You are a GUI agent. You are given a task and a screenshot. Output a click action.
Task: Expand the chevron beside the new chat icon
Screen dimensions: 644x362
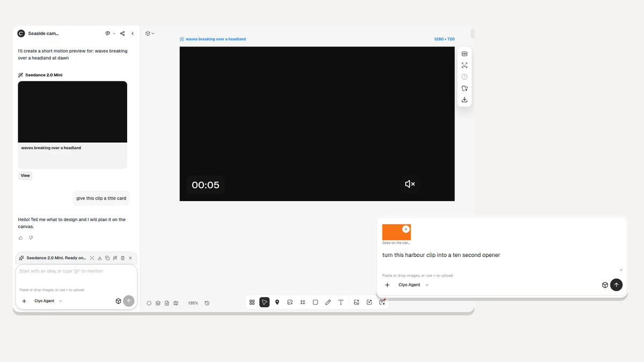[x=114, y=33]
